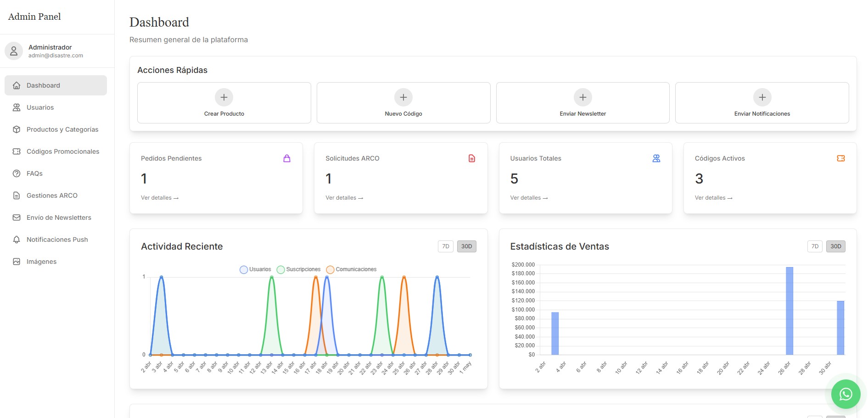Click the orange ticket icon in Códigos Activos
Screen dimensions: 868x418
pos(841,158)
